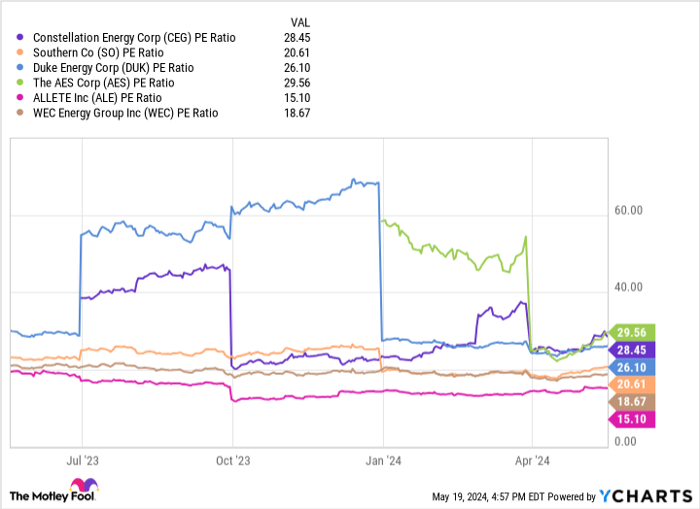The width and height of the screenshot is (700, 509).
Task: Click the pink ALLETE legend dot
Action: (x=21, y=98)
